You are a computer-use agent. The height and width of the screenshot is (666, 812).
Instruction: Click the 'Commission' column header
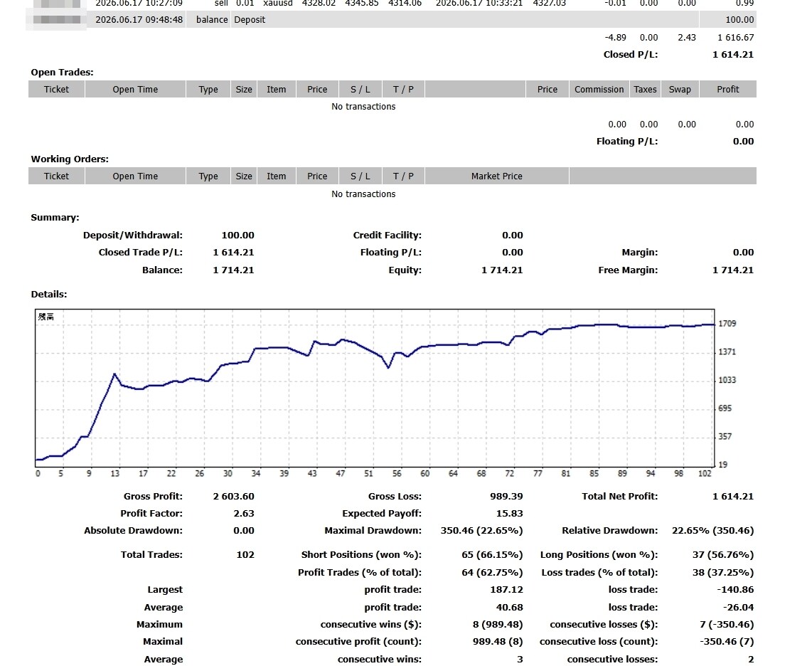tap(599, 89)
